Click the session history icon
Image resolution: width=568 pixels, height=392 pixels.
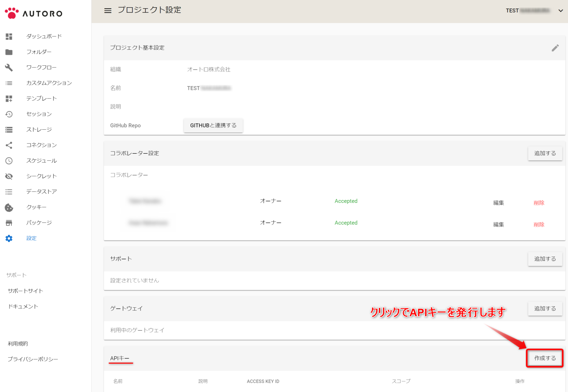coord(9,114)
